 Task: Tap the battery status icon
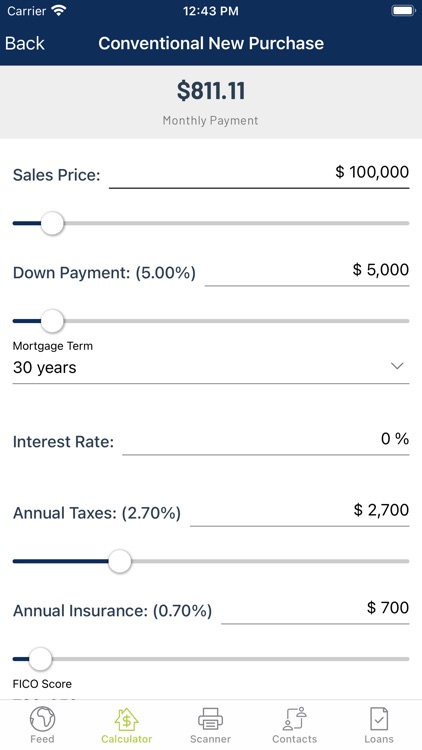[x=403, y=11]
